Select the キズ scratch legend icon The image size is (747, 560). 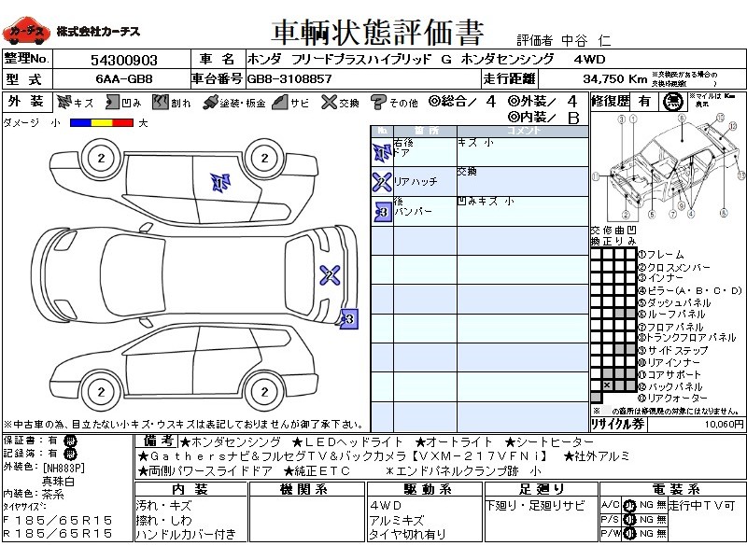[x=63, y=102]
